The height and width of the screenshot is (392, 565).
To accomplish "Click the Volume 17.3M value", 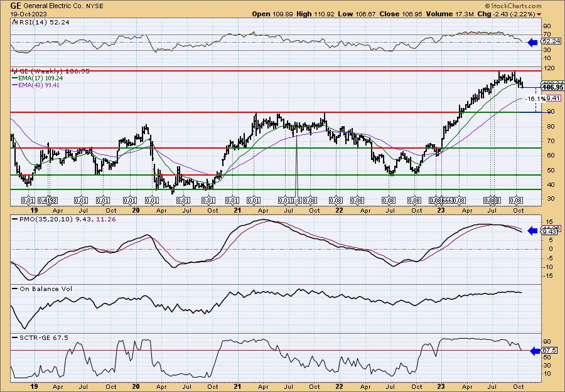I will 450,14.
